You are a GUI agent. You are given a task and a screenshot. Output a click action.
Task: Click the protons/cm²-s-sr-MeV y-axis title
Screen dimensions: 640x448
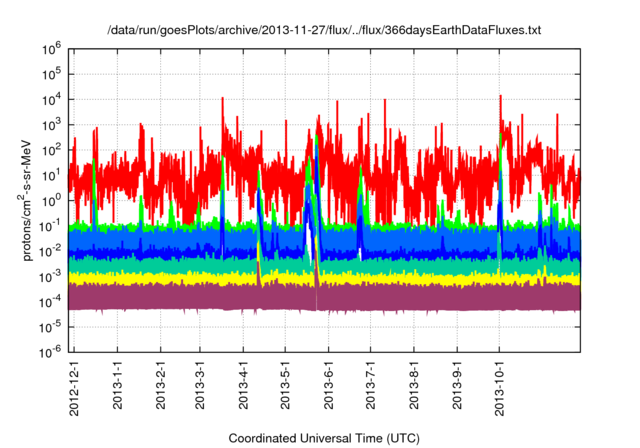(26, 200)
